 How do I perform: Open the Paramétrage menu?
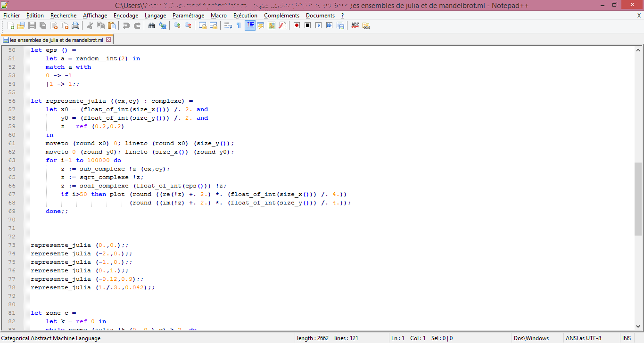point(189,16)
